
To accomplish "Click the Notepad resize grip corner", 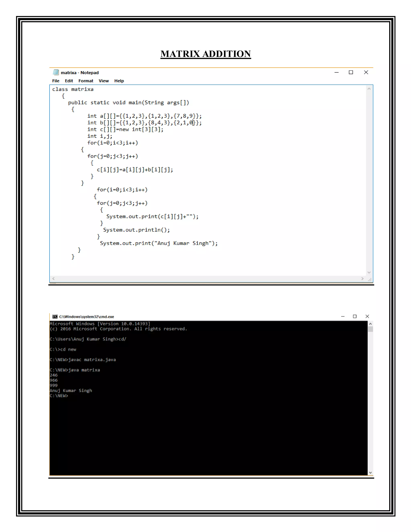I will click(369, 279).
